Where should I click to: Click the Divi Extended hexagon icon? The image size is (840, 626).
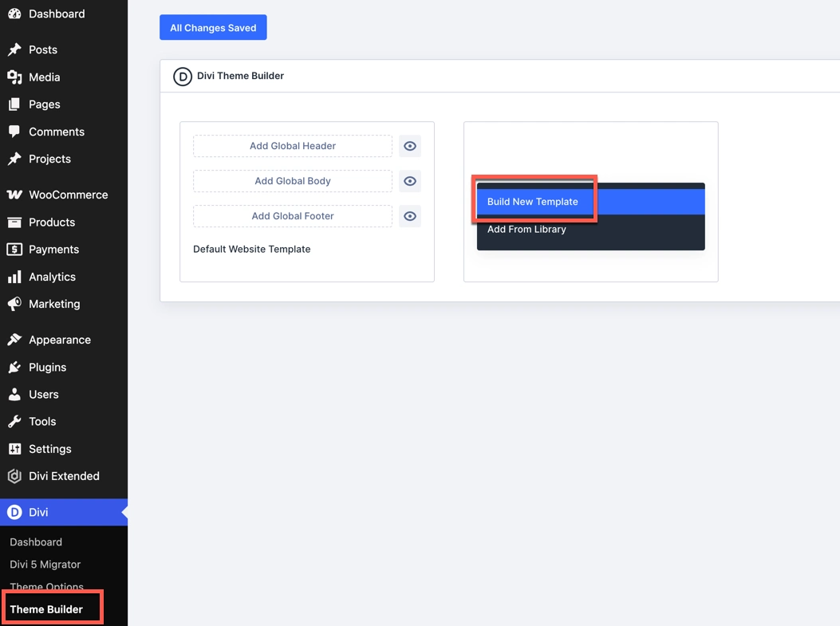coord(14,476)
